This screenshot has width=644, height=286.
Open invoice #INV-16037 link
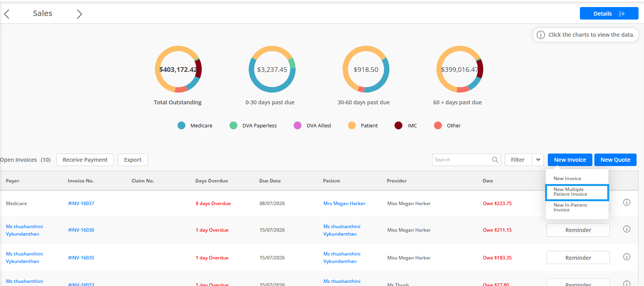(81, 204)
